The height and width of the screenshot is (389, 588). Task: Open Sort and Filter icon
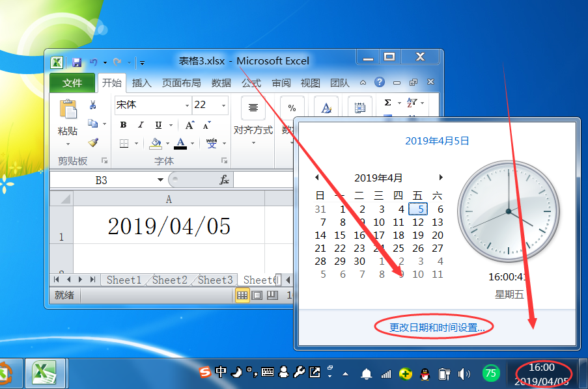(x=412, y=102)
